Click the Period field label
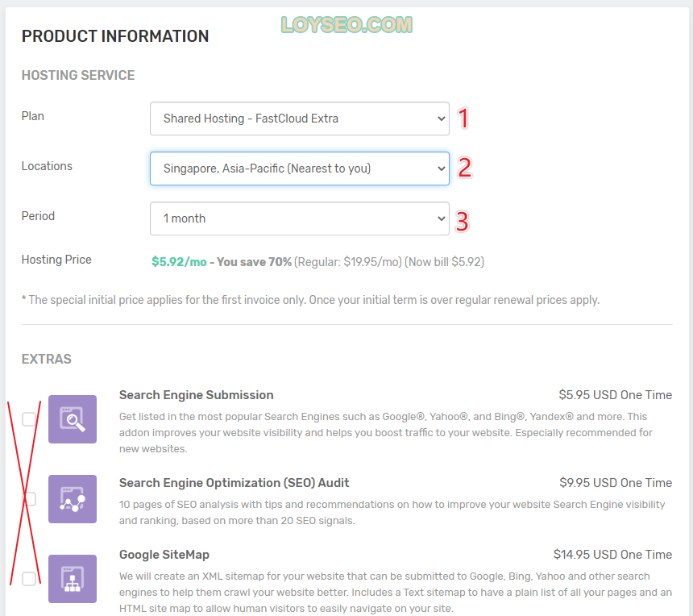 (x=38, y=216)
